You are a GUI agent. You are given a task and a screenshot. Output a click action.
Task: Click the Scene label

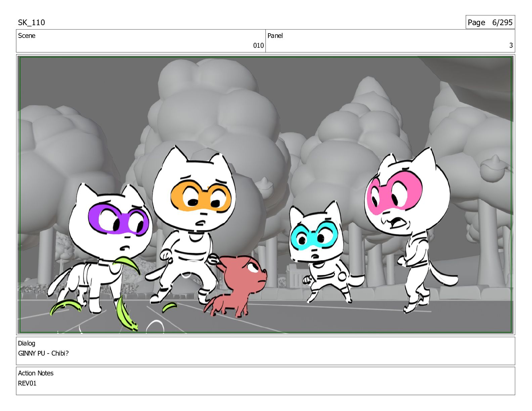tap(27, 36)
